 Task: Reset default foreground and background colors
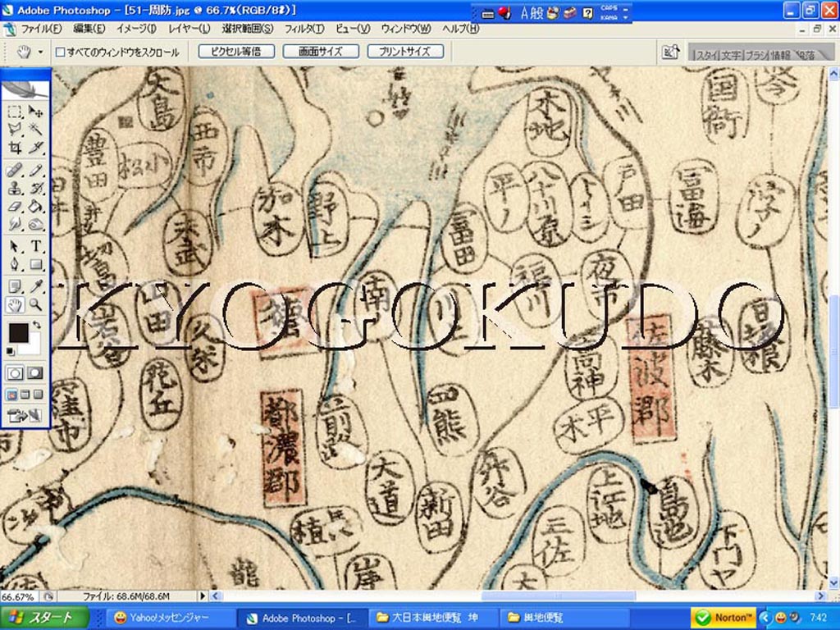tap(11, 351)
